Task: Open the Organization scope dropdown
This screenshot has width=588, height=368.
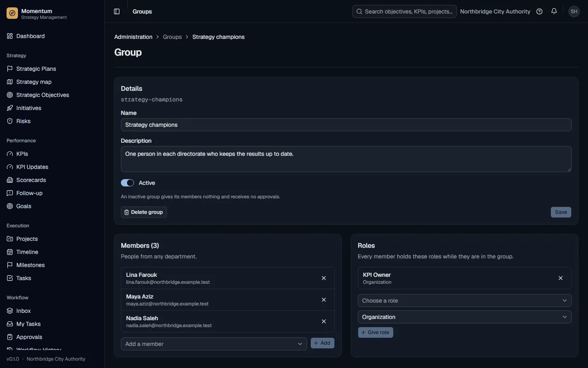Action: click(465, 317)
